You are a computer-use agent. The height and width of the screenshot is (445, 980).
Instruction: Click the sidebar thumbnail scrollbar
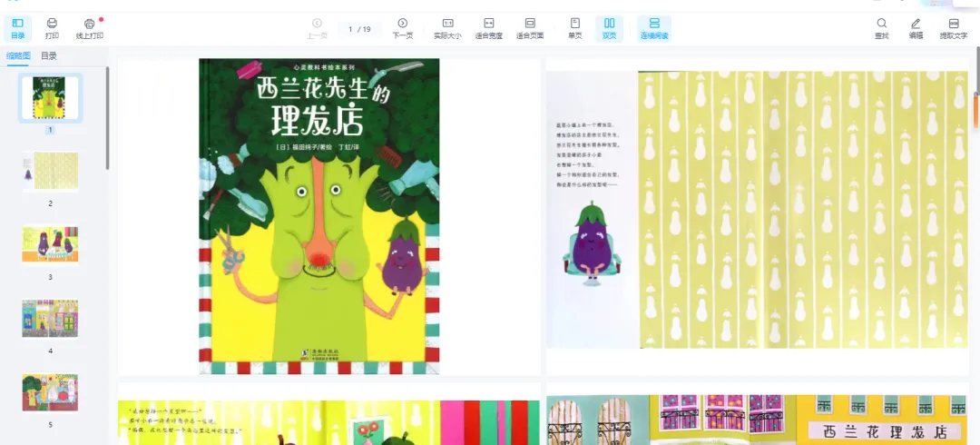pos(107,118)
